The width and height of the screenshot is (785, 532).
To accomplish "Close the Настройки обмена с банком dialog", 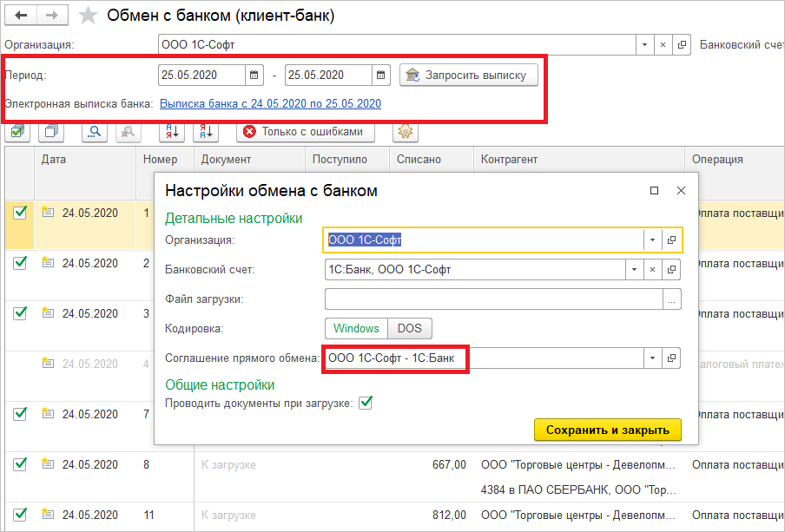I will pos(681,191).
